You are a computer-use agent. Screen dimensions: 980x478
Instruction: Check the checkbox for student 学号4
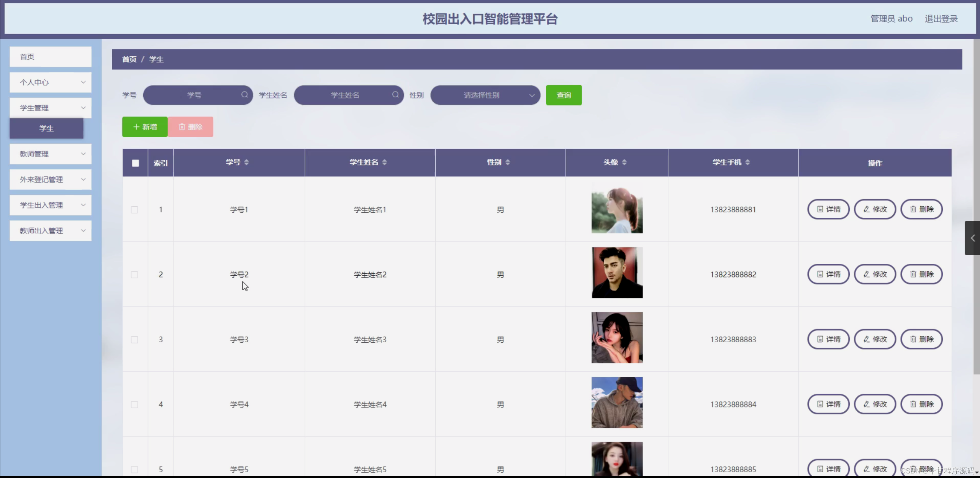click(134, 404)
